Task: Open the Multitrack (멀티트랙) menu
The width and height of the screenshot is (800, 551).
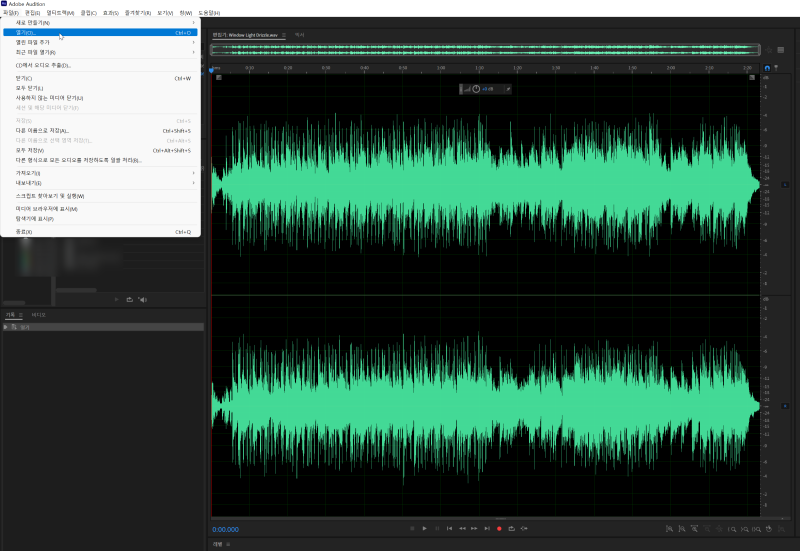Action: pos(60,13)
